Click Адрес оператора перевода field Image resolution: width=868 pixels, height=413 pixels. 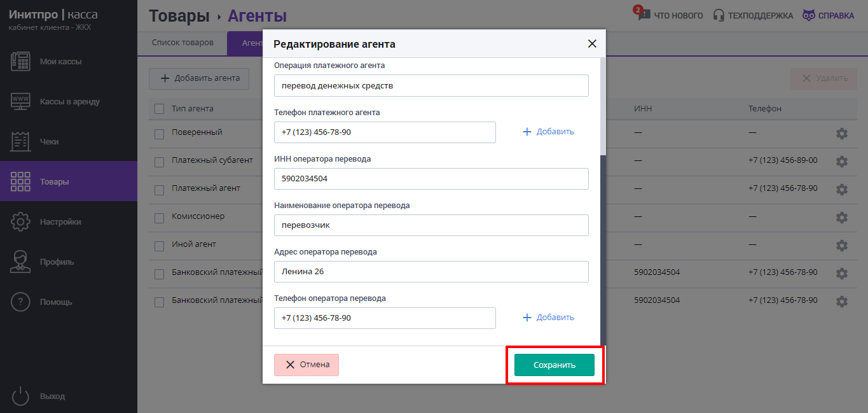(431, 272)
